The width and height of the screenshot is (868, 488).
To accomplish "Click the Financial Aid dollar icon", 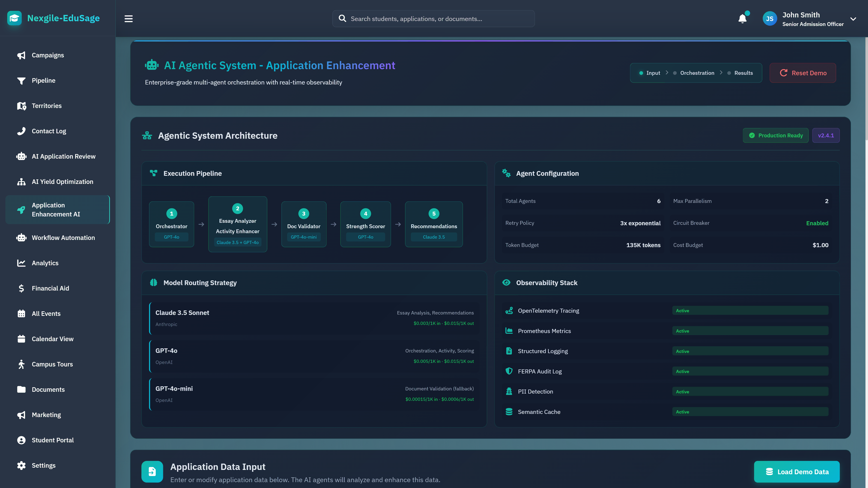I will click(x=21, y=288).
